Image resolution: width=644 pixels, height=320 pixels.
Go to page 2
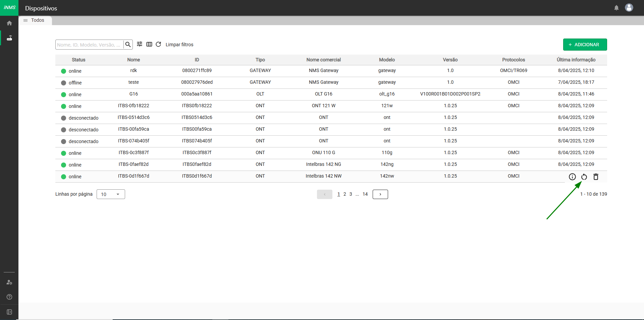click(x=345, y=194)
